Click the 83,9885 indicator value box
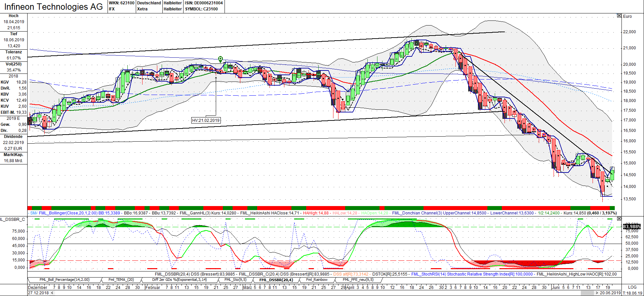 [632, 227]
